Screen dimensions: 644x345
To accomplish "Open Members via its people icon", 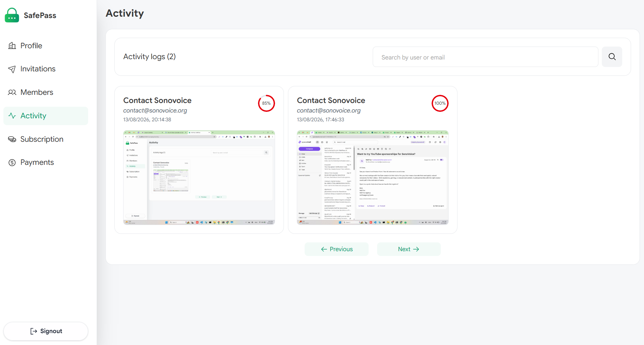I will coord(12,92).
